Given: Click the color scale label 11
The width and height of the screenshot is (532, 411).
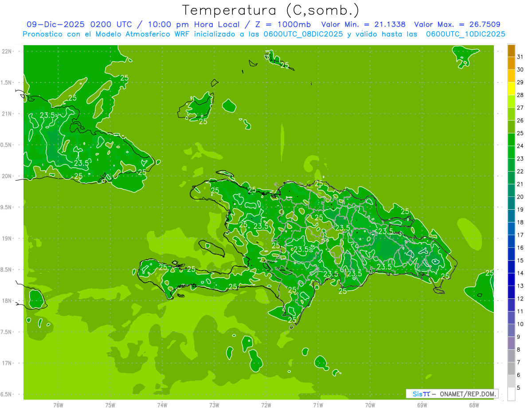Looking at the screenshot, I should coord(520,311).
